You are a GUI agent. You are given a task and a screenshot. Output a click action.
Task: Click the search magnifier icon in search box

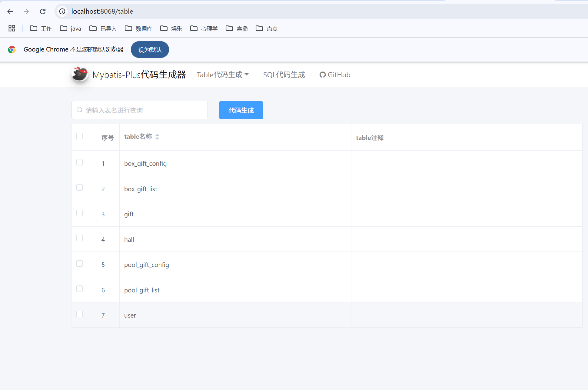pos(79,110)
